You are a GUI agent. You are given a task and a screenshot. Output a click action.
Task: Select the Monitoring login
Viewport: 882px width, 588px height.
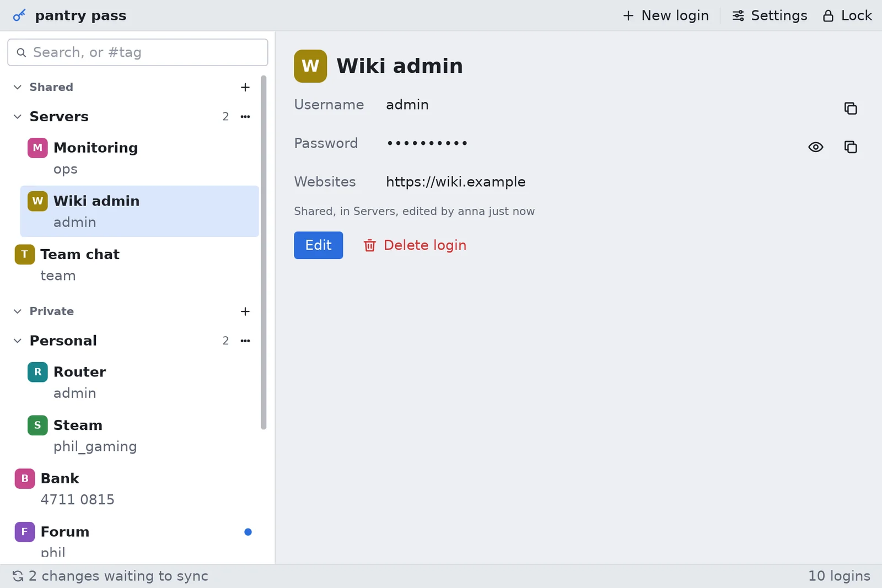[139, 159]
